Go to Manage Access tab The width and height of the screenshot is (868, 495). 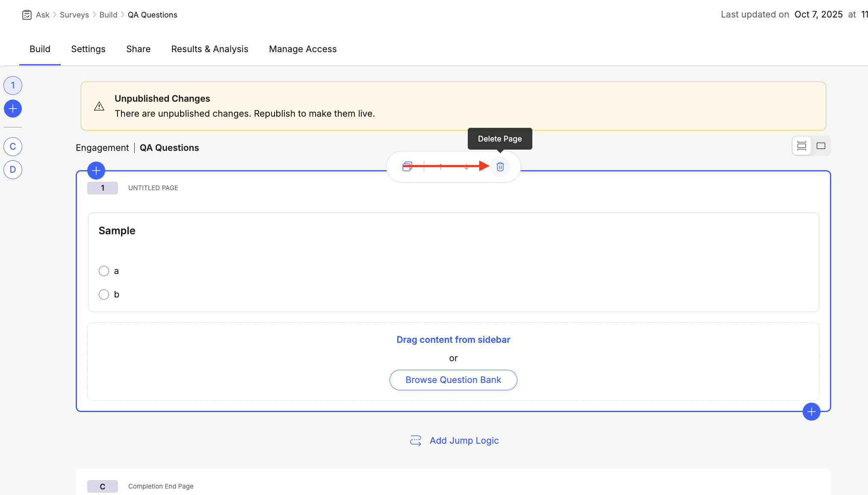pos(303,49)
